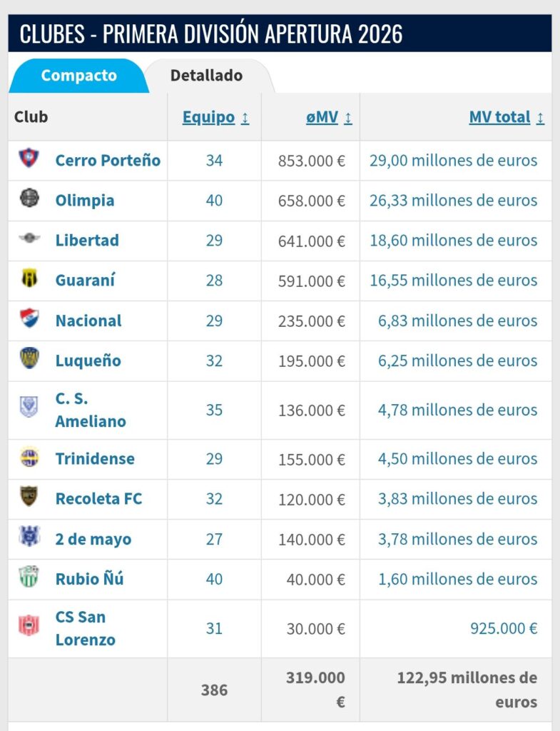Switch to the Detallado tab
This screenshot has height=731, width=560.
(206, 76)
